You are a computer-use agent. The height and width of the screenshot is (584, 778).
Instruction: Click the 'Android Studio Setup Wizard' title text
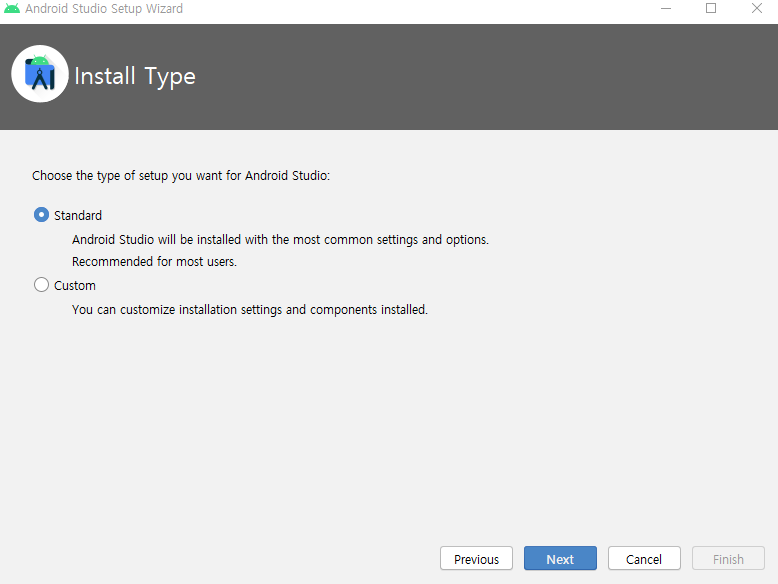104,9
